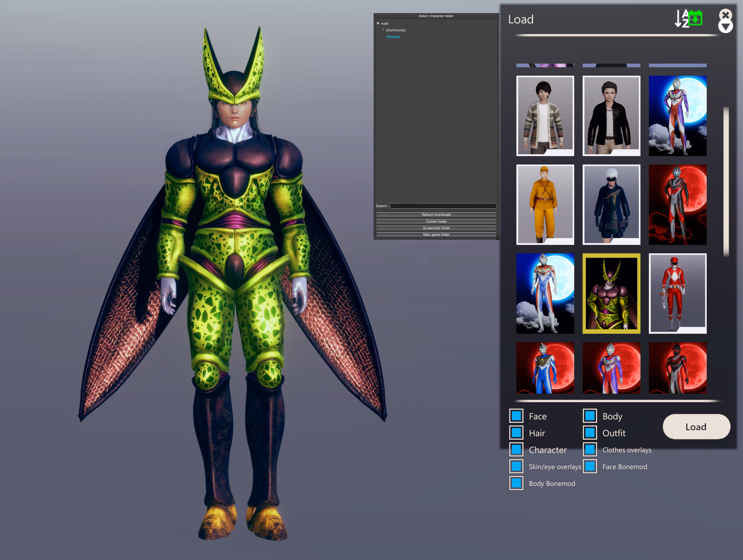Toggle the Face checkbox
This screenshot has width=743, height=560.
tap(516, 416)
